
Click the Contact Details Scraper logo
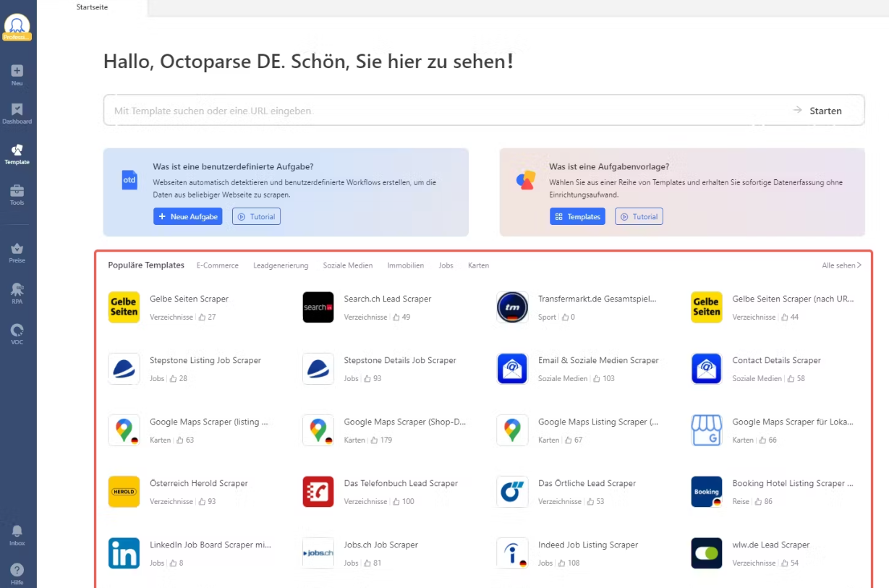click(707, 369)
